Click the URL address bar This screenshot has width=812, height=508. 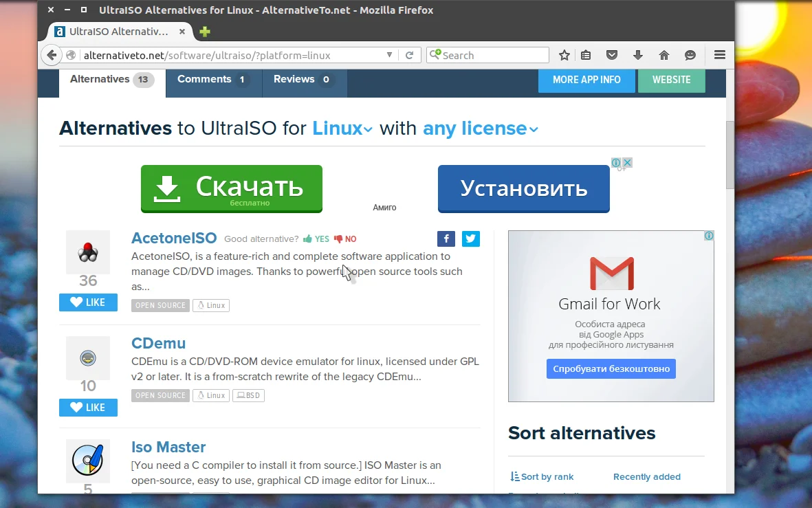(x=233, y=55)
